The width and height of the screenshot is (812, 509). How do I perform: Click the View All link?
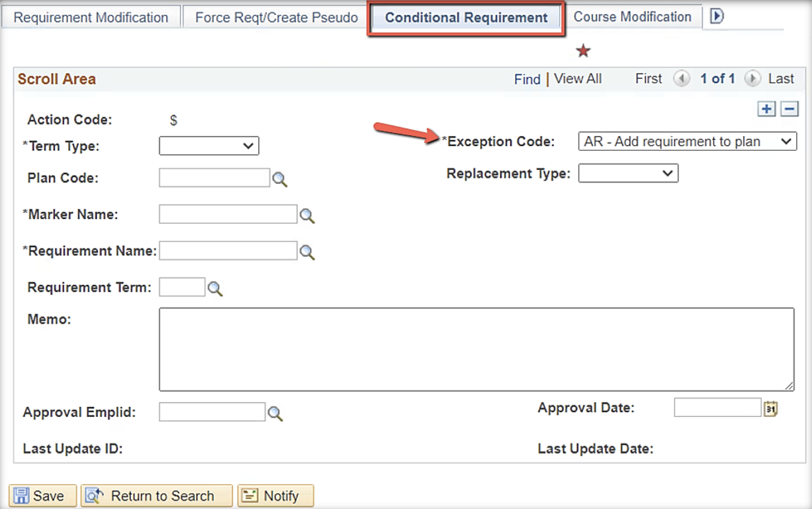pyautogui.click(x=578, y=78)
